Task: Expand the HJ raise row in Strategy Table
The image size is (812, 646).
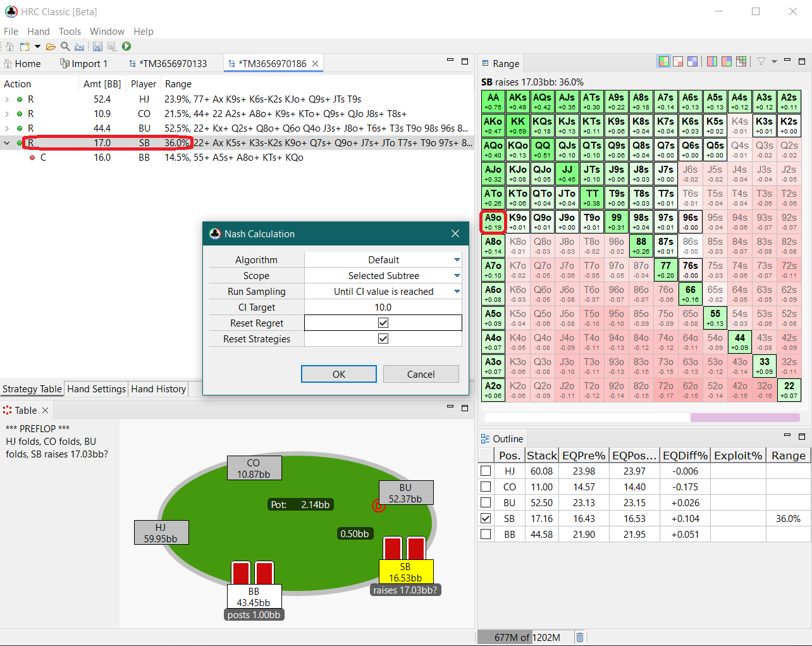Action: (x=7, y=99)
